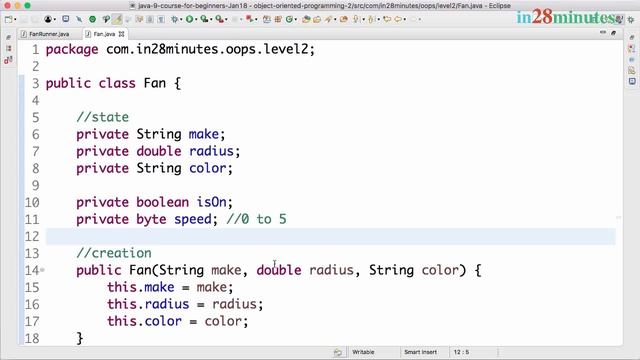Click the Back navigation arrow icon
640x360 pixels.
(x=398, y=19)
